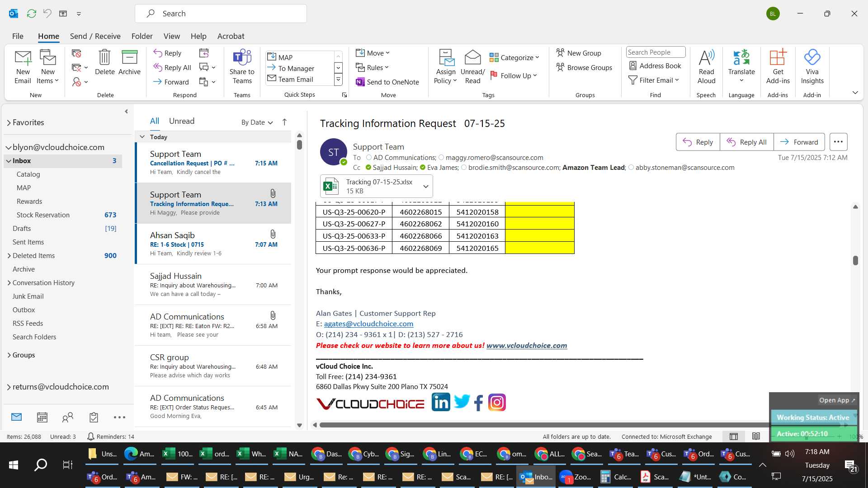Open the New Items menu
The image size is (868, 488).
pos(47,67)
